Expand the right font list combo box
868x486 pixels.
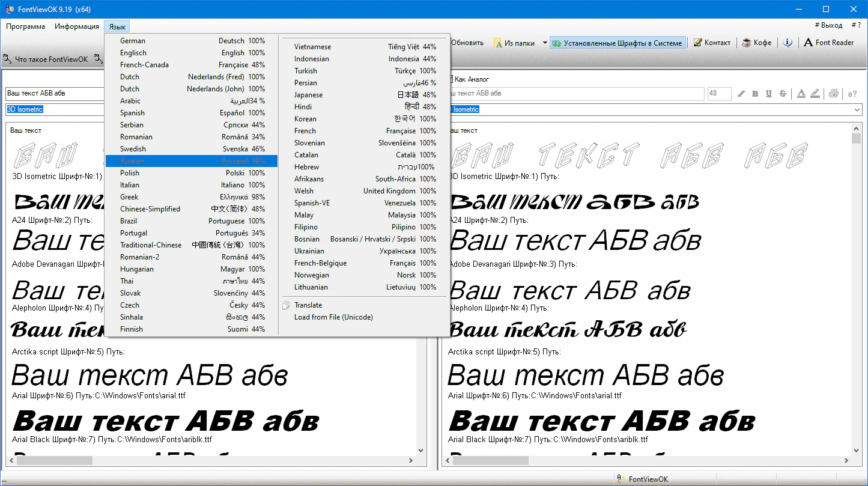click(856, 109)
